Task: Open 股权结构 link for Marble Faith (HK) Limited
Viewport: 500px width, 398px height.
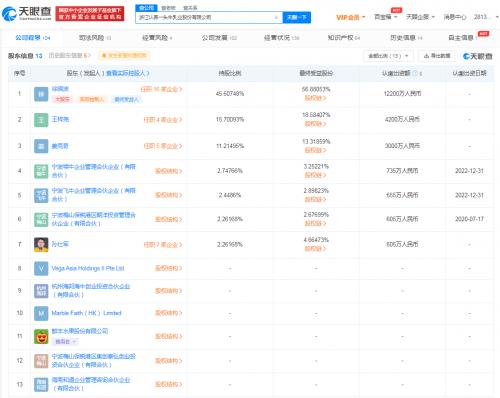Action: 169,313
